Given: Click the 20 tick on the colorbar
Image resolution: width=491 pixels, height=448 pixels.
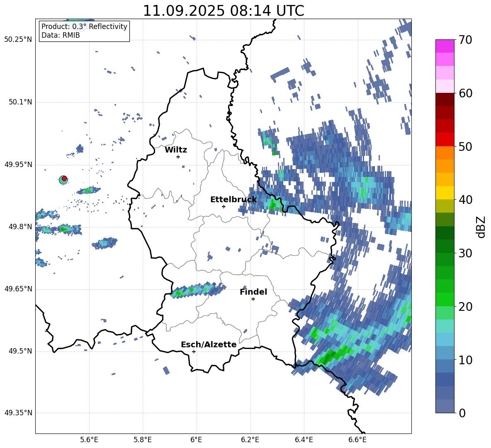Looking at the screenshot, I should click(465, 306).
